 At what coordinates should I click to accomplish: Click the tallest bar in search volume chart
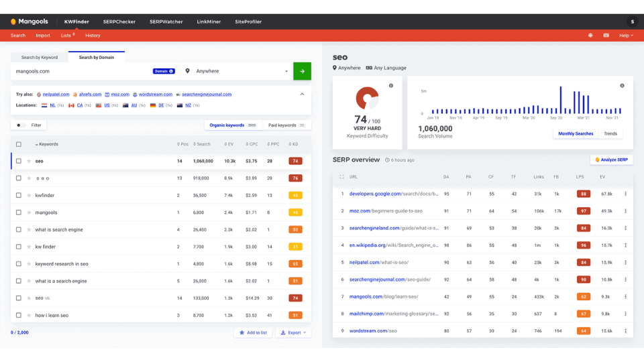560,100
